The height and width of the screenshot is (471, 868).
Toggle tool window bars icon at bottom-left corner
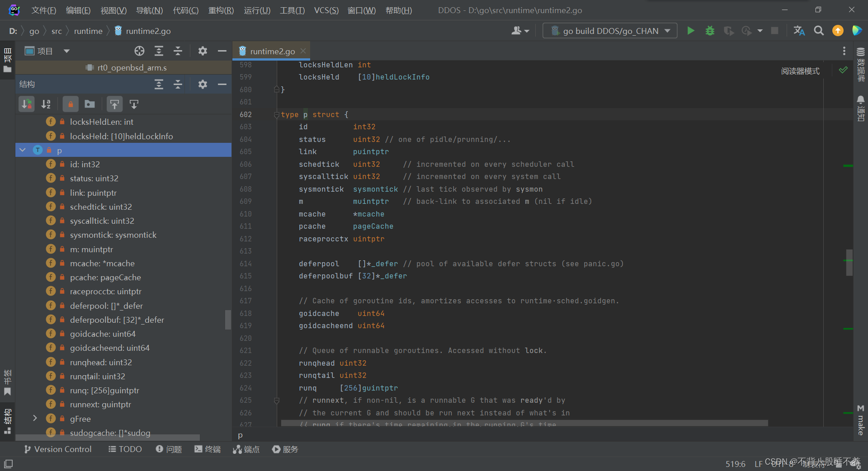(8, 464)
